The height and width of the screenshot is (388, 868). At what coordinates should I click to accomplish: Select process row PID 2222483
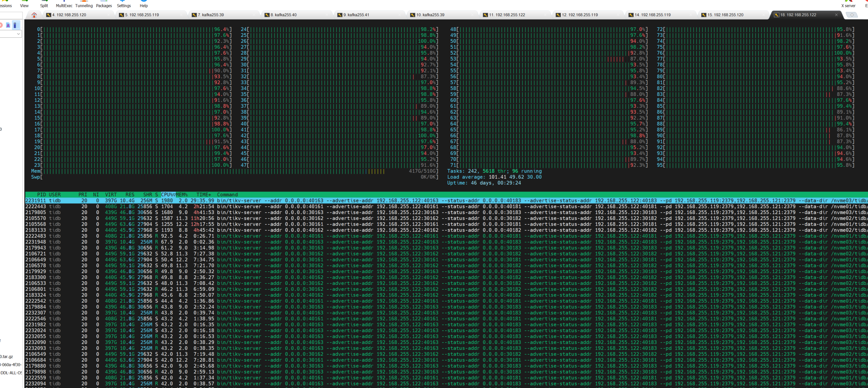pyautogui.click(x=446, y=236)
